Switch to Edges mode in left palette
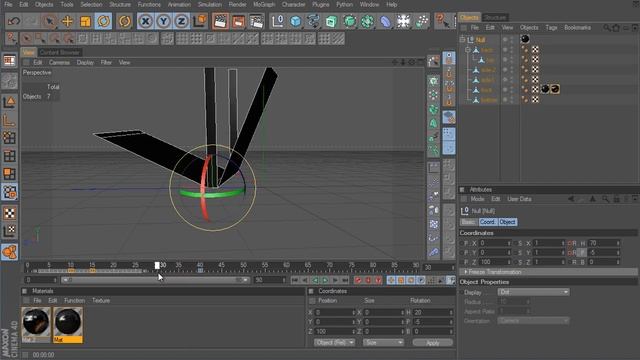Image resolution: width=640 pixels, height=360 pixels. (9, 156)
